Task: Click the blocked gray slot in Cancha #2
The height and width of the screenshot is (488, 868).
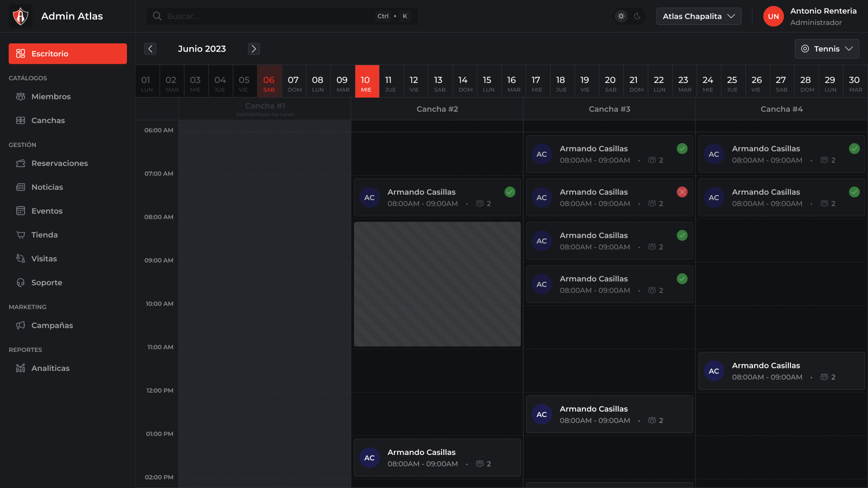Action: (x=437, y=284)
